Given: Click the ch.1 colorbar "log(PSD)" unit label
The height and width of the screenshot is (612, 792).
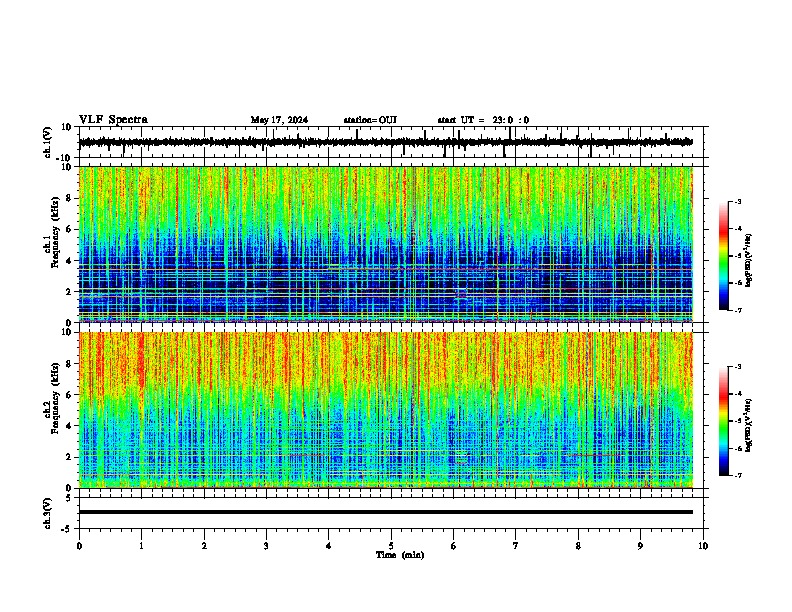Looking at the screenshot, I should 748,261.
